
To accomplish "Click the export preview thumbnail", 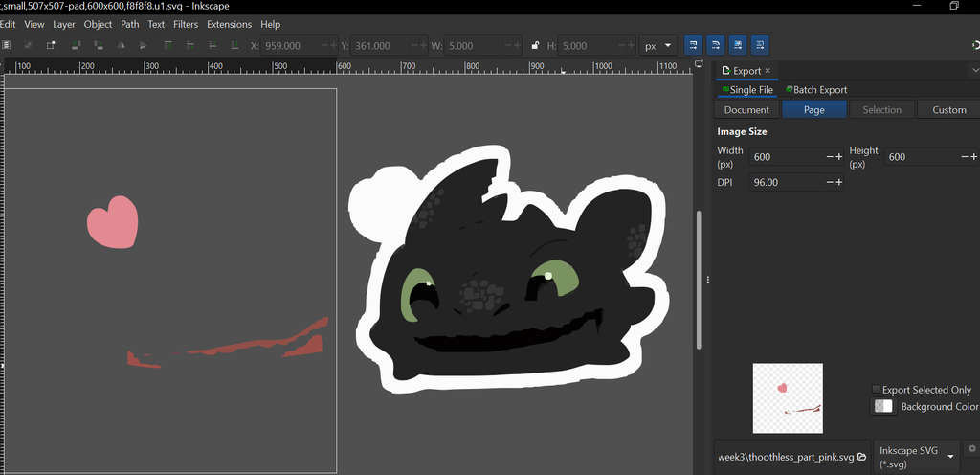I will coord(788,397).
